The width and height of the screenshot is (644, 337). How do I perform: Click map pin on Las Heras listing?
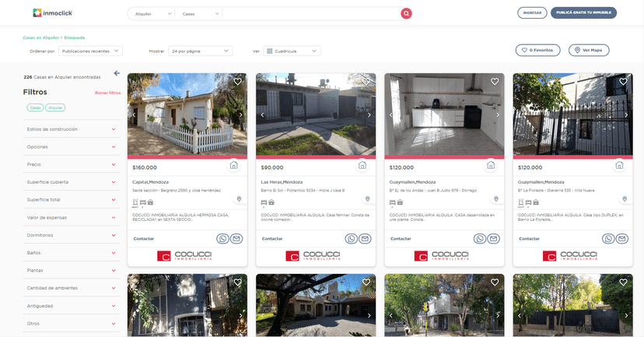coord(367,199)
